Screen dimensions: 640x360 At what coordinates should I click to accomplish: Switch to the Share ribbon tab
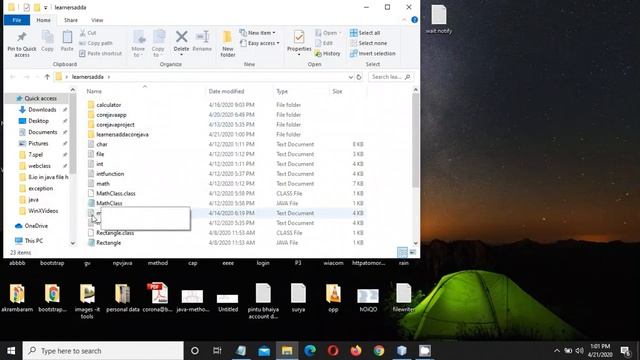tap(71, 20)
